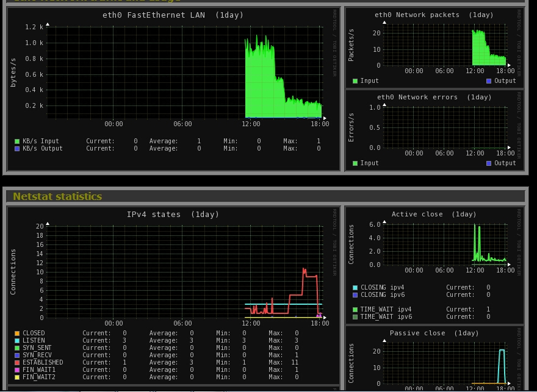Screen dimensions: 537x392
Task: Click the 'KB/s Output' legend label
Action: point(43,149)
